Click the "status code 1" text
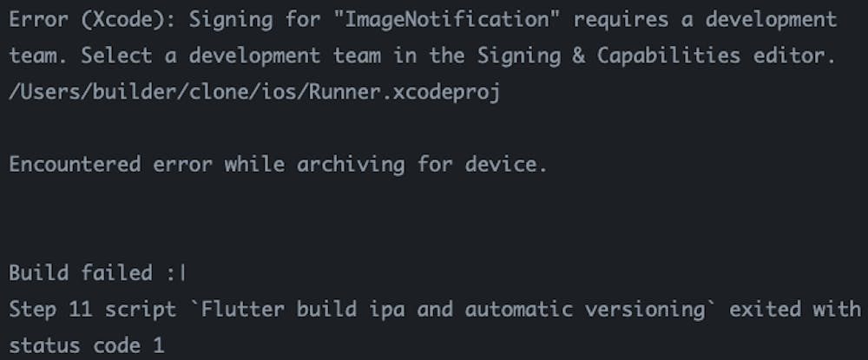Screen dimensions: 868x360 coord(86,345)
